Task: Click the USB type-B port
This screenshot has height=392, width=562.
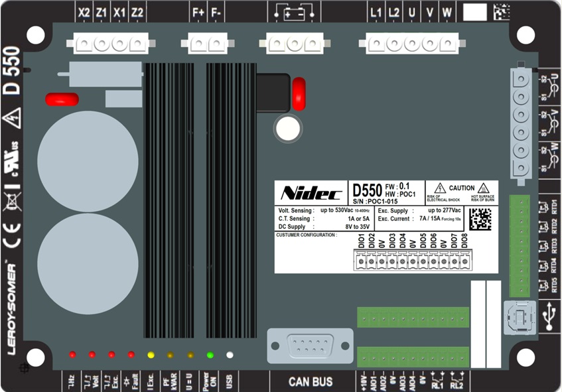Action: pos(520,318)
